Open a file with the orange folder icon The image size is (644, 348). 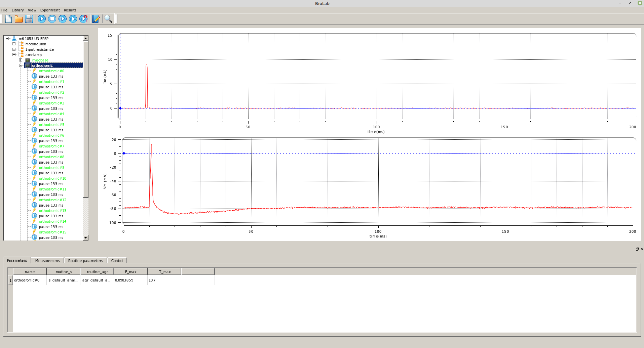(19, 19)
